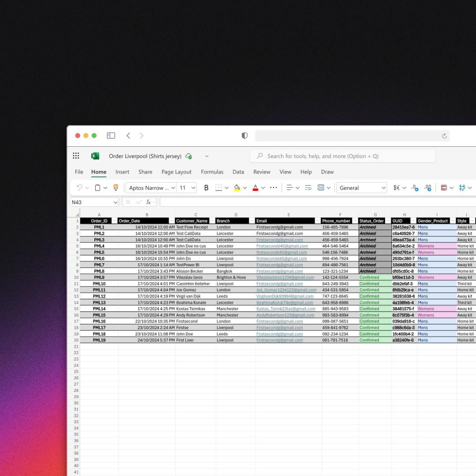Screen dimensions: 476x476
Task: Switch to the Insert tab
Action: pos(123,172)
